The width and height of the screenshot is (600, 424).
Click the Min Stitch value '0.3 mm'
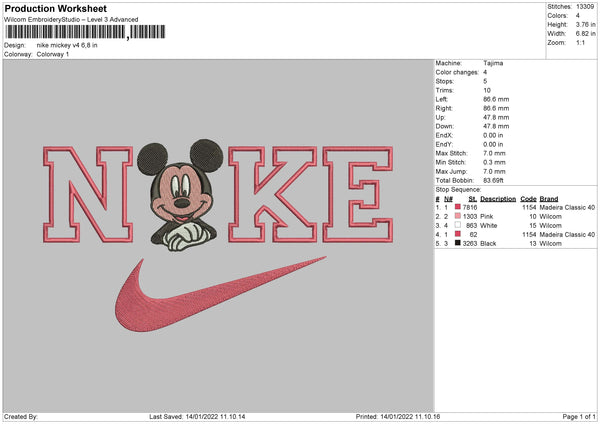pos(494,162)
